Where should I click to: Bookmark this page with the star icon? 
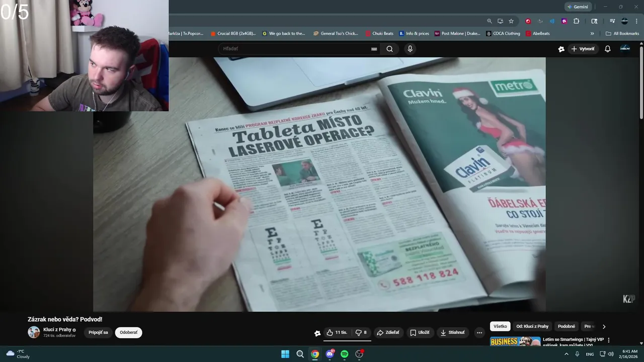click(511, 21)
